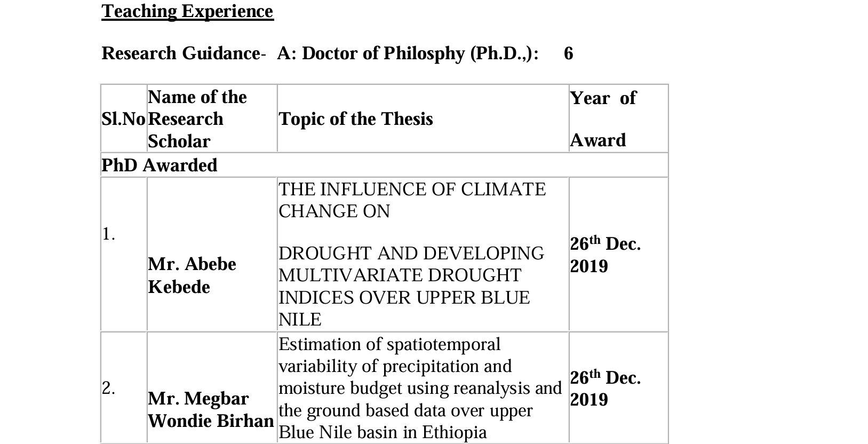
Task: Click the number 6 after Ph.D. heading
Action: coord(568,53)
